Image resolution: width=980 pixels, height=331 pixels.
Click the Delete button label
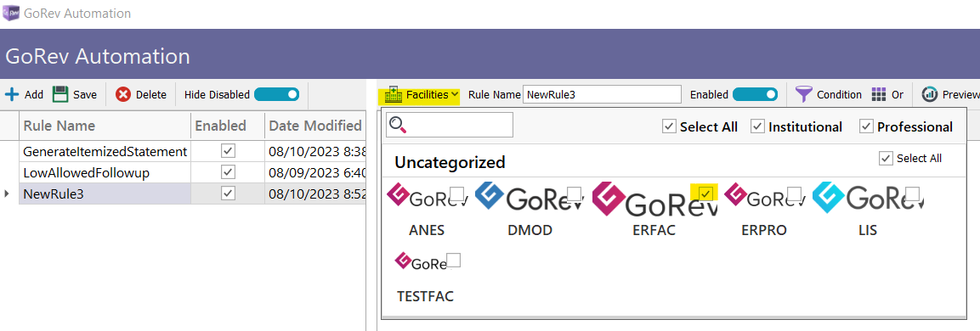click(x=151, y=95)
